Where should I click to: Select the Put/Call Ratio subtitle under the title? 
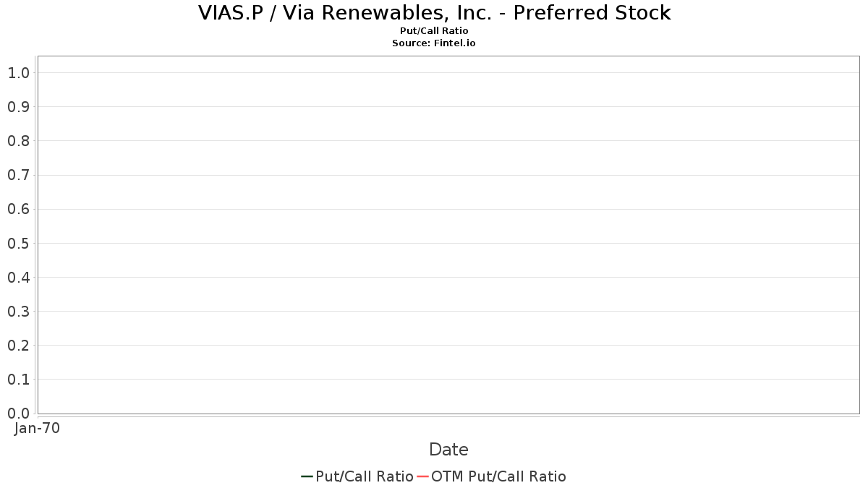[x=434, y=31]
